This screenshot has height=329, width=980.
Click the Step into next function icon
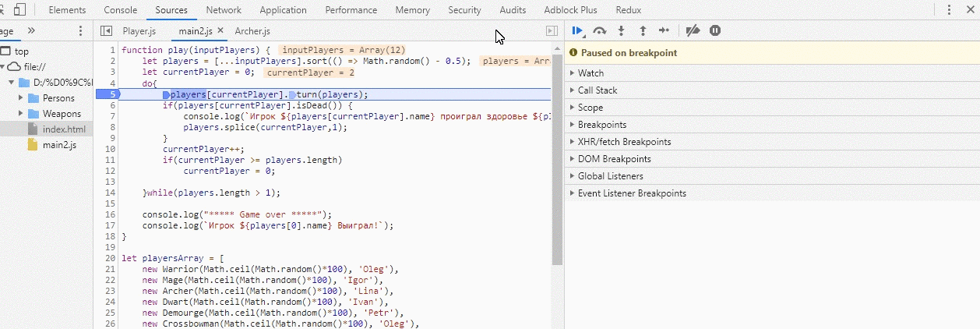(x=621, y=31)
